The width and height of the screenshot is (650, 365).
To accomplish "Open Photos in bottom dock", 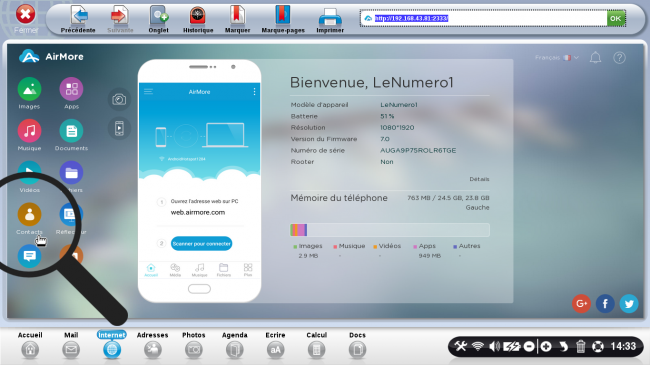I will (194, 345).
